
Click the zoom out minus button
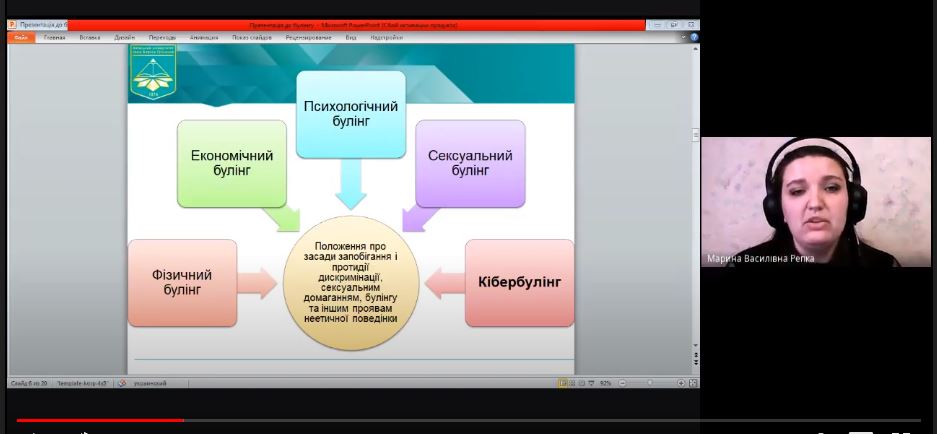[622, 383]
